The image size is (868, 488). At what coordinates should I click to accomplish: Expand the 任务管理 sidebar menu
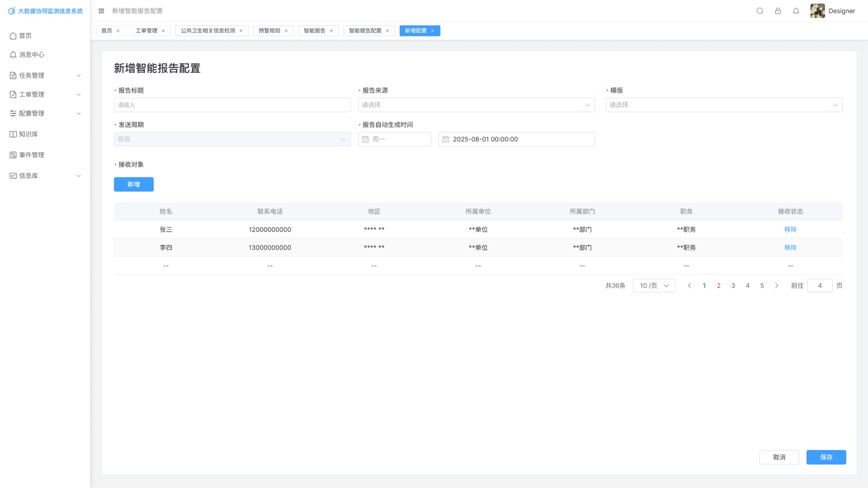(x=45, y=75)
